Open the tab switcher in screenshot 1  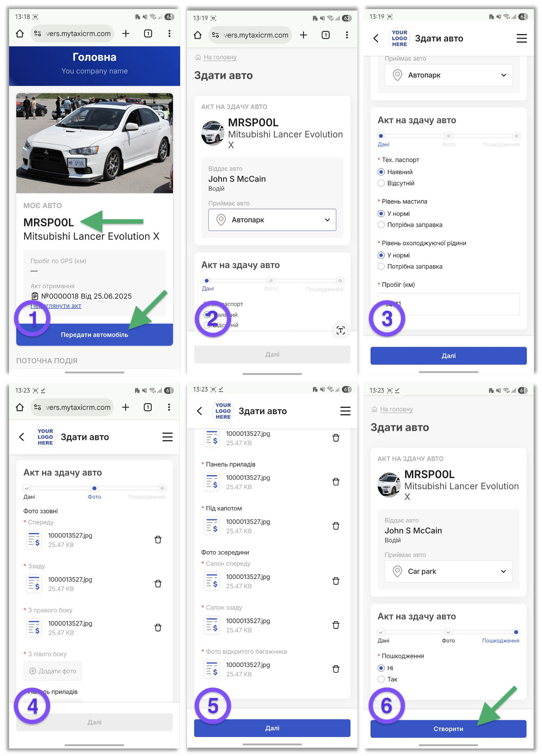(148, 34)
